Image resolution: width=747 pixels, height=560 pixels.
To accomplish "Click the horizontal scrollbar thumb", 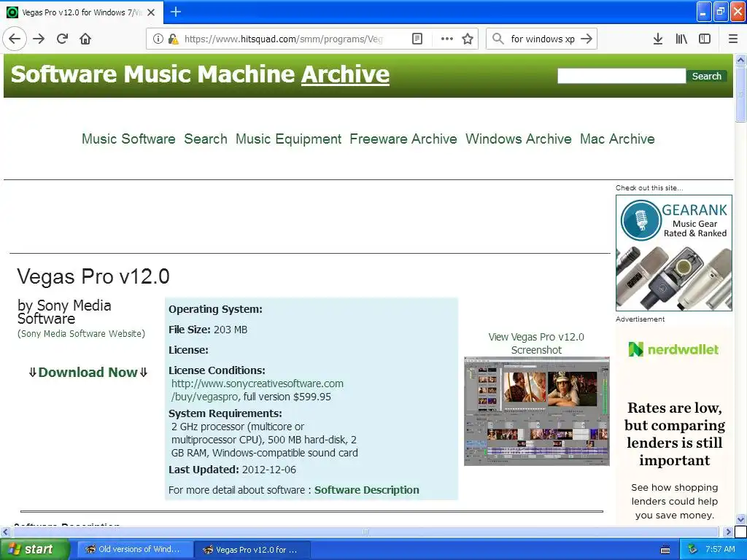I will tap(365, 532).
